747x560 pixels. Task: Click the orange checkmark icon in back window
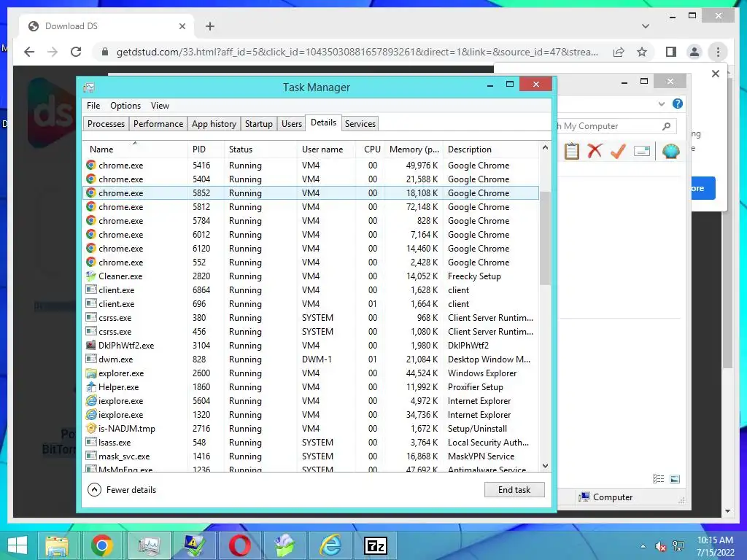(618, 151)
